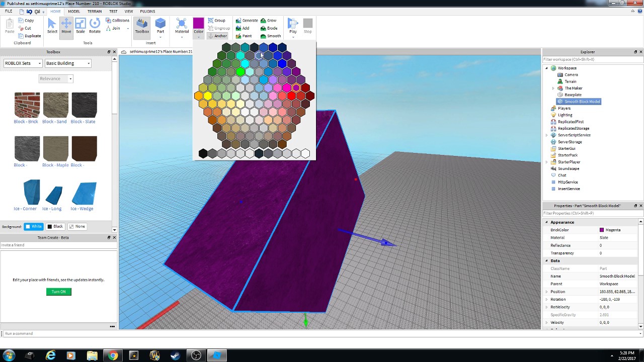Screen dimensions: 644x362
Task: Open Steam from the taskbar
Action: coord(175,355)
